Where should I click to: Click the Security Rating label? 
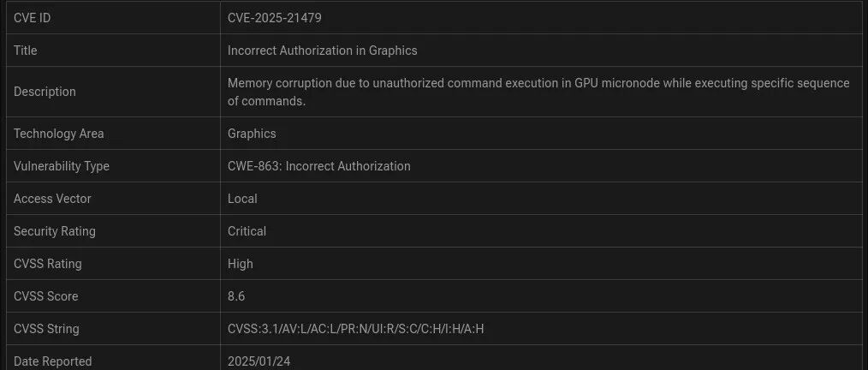click(x=55, y=231)
